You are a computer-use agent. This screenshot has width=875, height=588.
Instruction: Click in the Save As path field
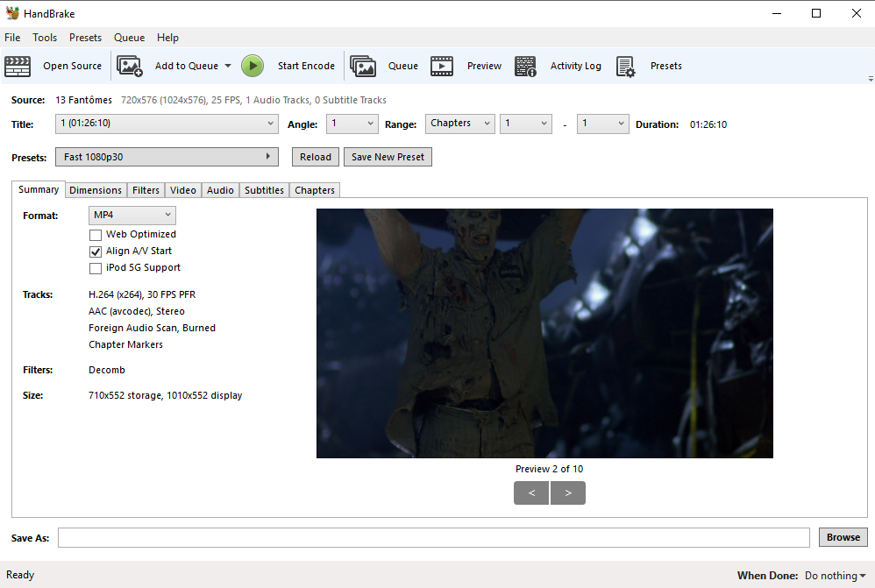(434, 537)
